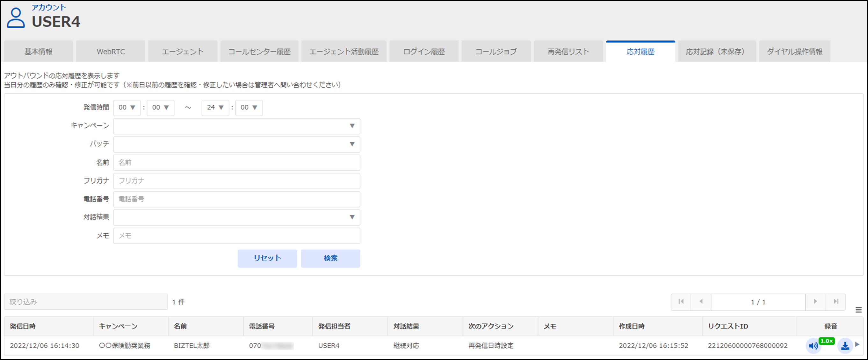The image size is (868, 360).
Task: Switch to the エージェント tab
Action: tap(183, 52)
